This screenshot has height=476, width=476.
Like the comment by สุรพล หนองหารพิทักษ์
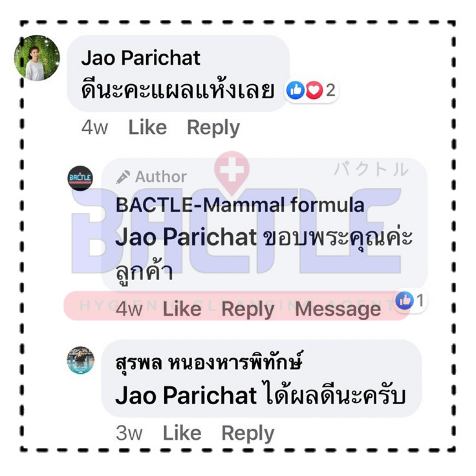(182, 433)
